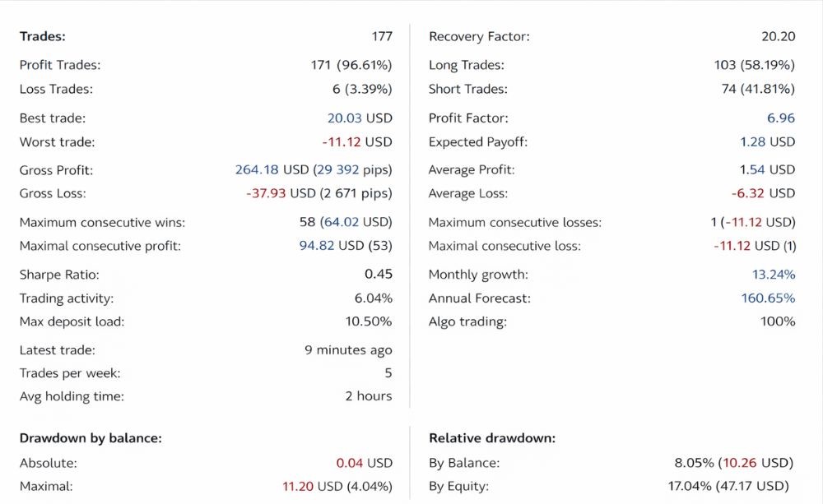Click the Algo trading value 100%
The height and width of the screenshot is (504, 823).
(x=778, y=321)
